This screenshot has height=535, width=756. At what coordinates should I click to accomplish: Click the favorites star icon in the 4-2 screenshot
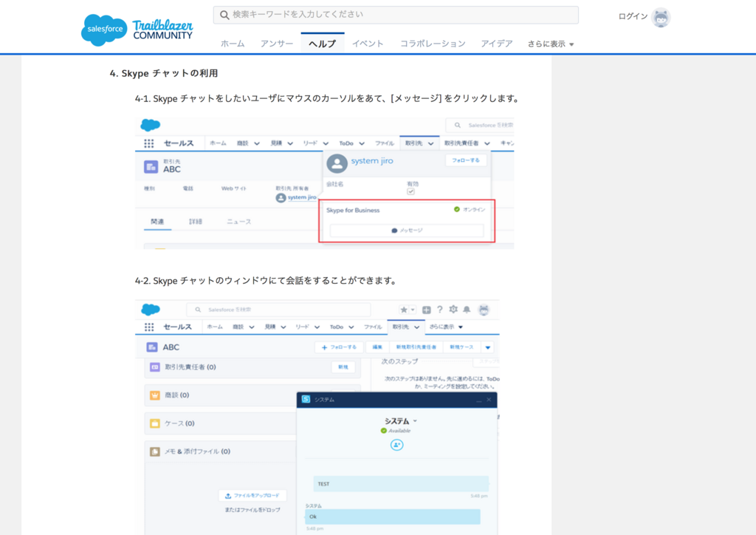click(x=404, y=310)
